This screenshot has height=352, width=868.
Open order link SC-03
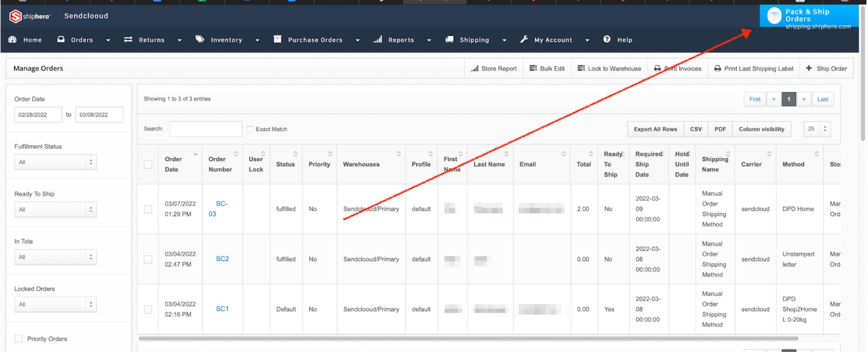tap(217, 209)
